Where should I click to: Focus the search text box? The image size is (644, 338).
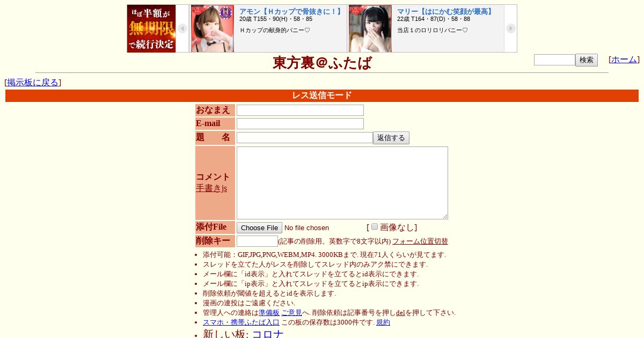coord(554,60)
